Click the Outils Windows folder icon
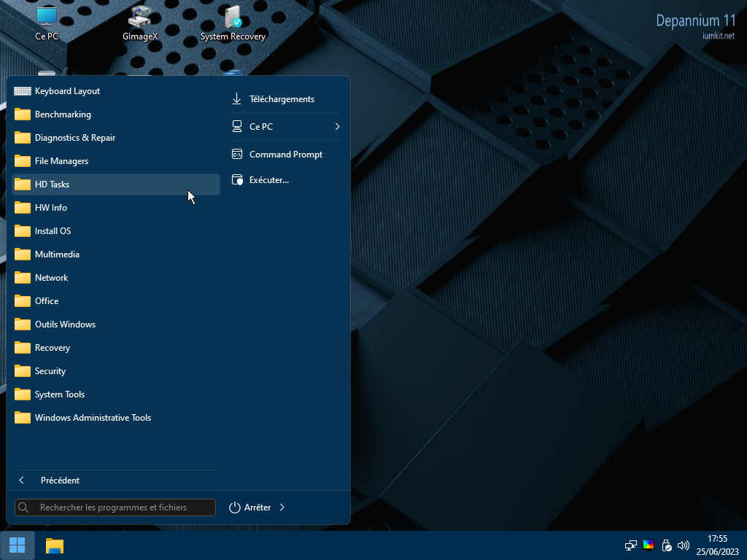This screenshot has width=747, height=560. (23, 324)
